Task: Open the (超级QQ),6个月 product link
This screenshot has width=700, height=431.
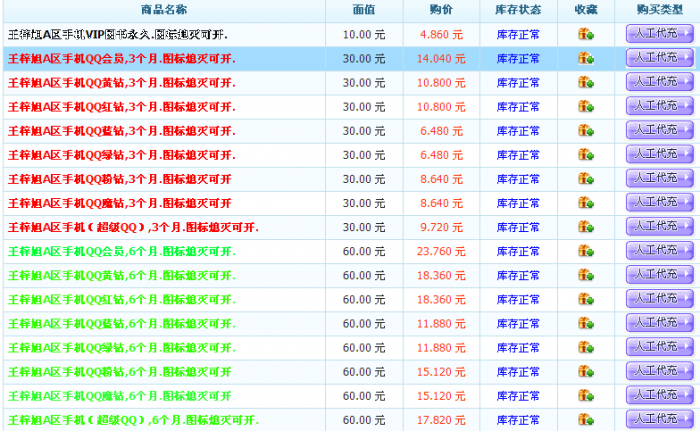Action: click(133, 420)
